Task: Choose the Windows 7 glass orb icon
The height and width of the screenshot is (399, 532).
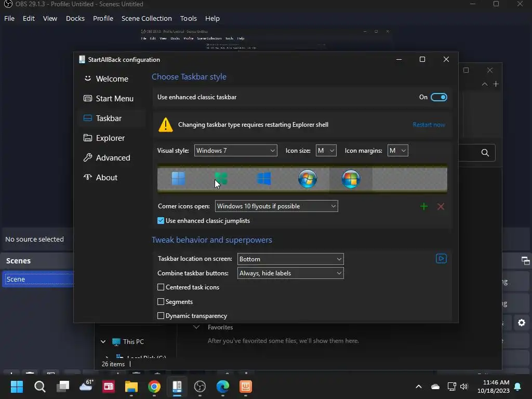Action: tap(308, 179)
